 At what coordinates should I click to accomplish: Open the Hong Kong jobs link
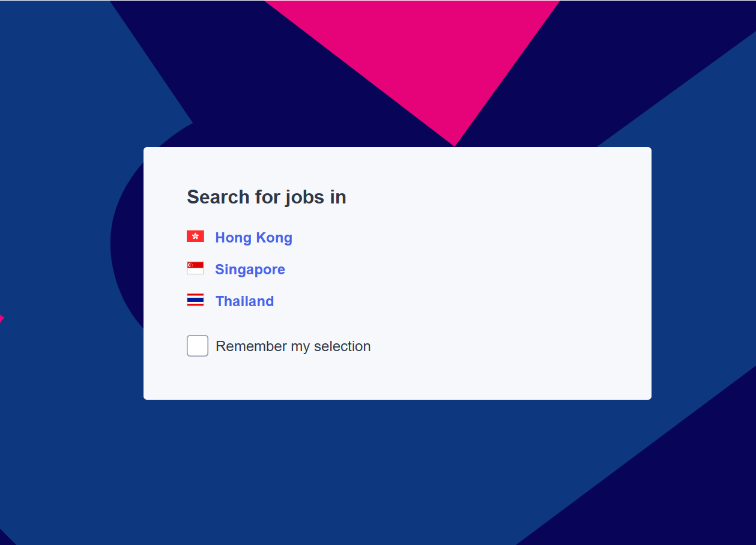253,238
